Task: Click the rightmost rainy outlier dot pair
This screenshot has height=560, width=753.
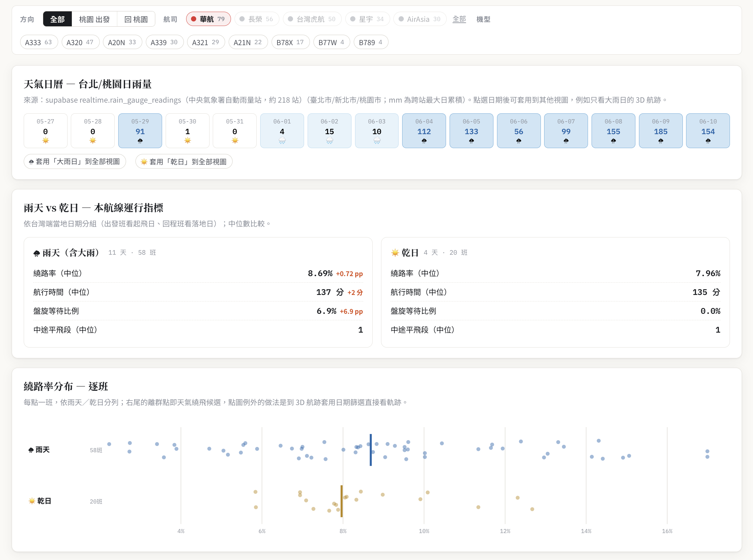Action: pyautogui.click(x=707, y=454)
